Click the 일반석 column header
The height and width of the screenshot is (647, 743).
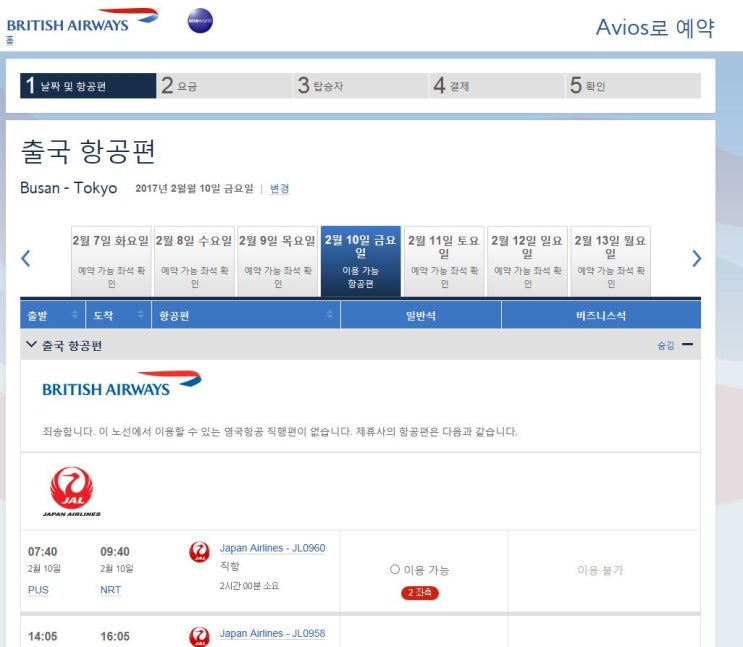(x=421, y=315)
